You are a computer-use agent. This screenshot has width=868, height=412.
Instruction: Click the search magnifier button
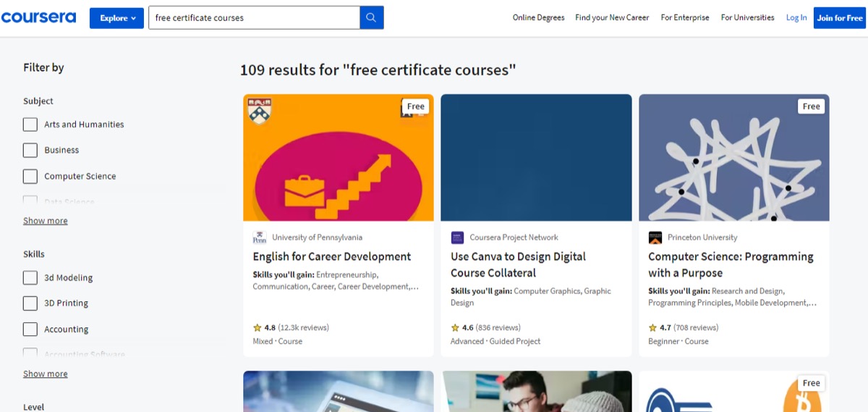click(372, 17)
